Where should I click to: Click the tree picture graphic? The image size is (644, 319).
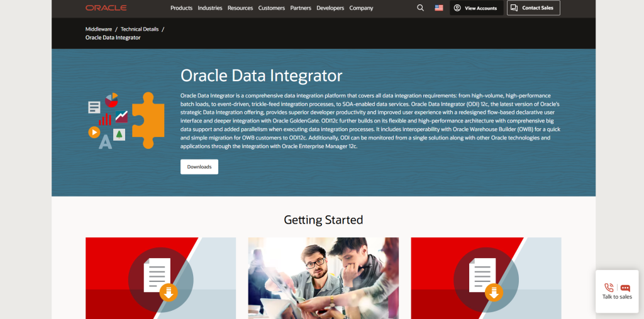click(x=119, y=134)
